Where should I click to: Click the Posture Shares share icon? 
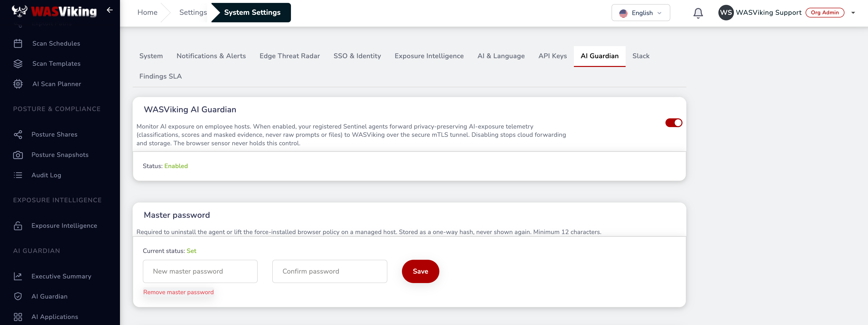point(18,135)
